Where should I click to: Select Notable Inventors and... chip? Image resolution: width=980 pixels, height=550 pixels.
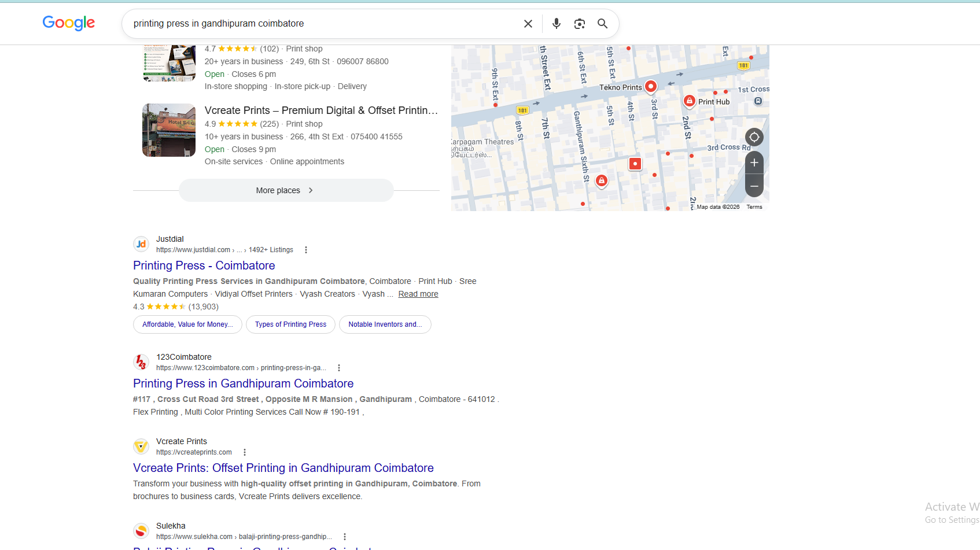click(385, 324)
